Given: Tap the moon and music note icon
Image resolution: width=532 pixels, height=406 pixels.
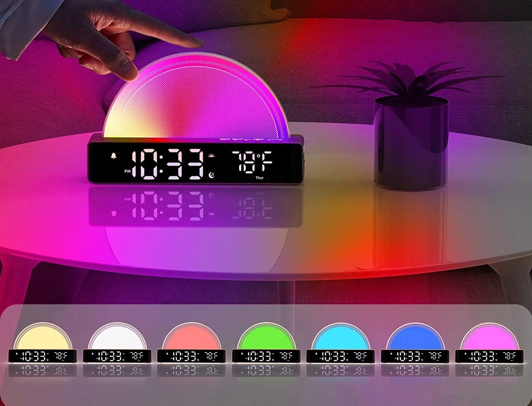Looking at the screenshot, I should coord(211,175).
